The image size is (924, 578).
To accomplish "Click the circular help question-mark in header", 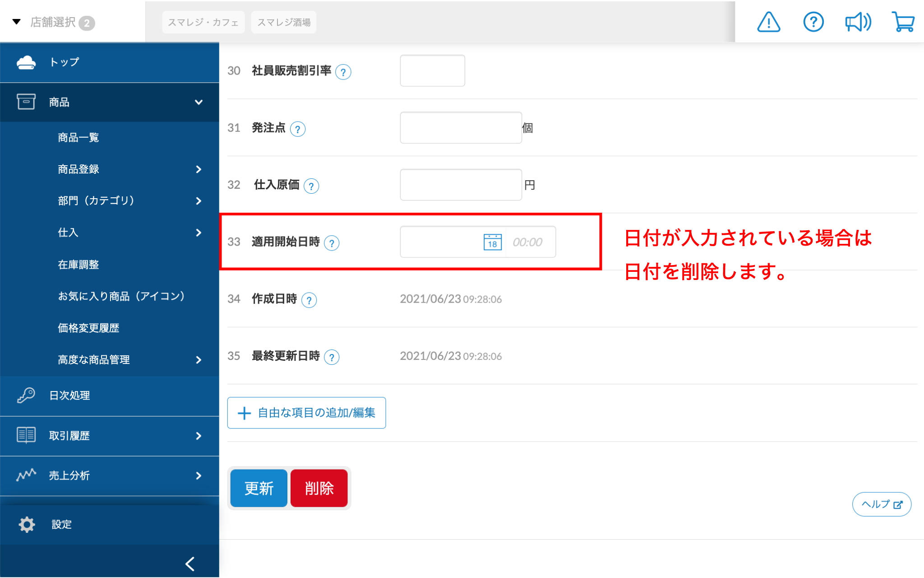I will pyautogui.click(x=813, y=22).
